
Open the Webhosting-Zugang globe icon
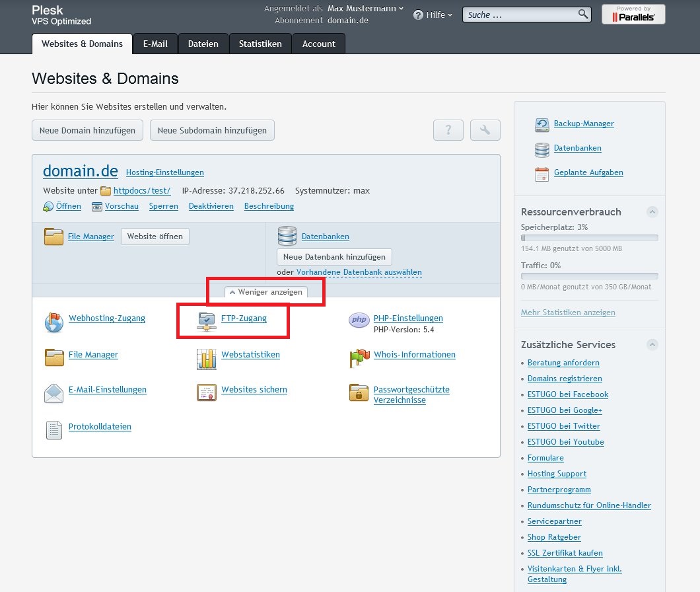[53, 322]
